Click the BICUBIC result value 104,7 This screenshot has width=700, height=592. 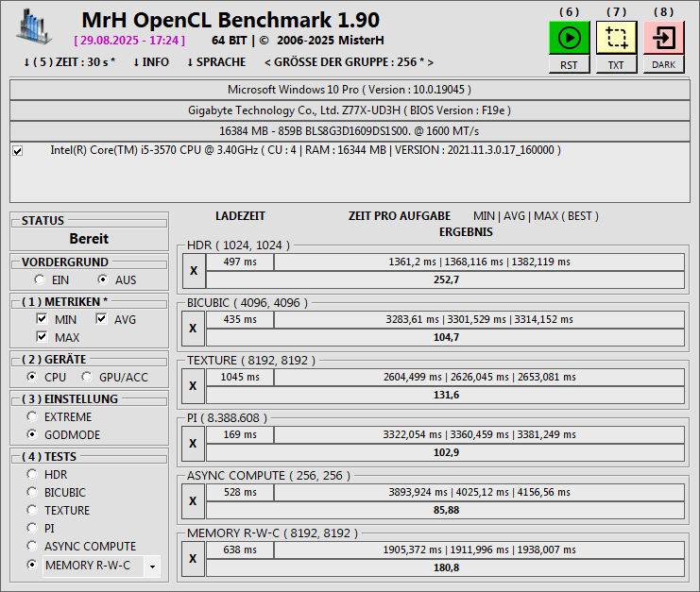click(446, 337)
